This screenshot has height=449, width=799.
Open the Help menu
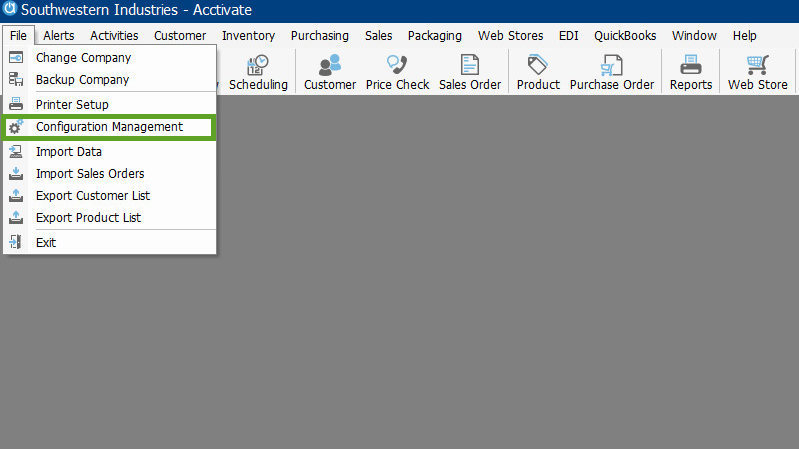(744, 36)
